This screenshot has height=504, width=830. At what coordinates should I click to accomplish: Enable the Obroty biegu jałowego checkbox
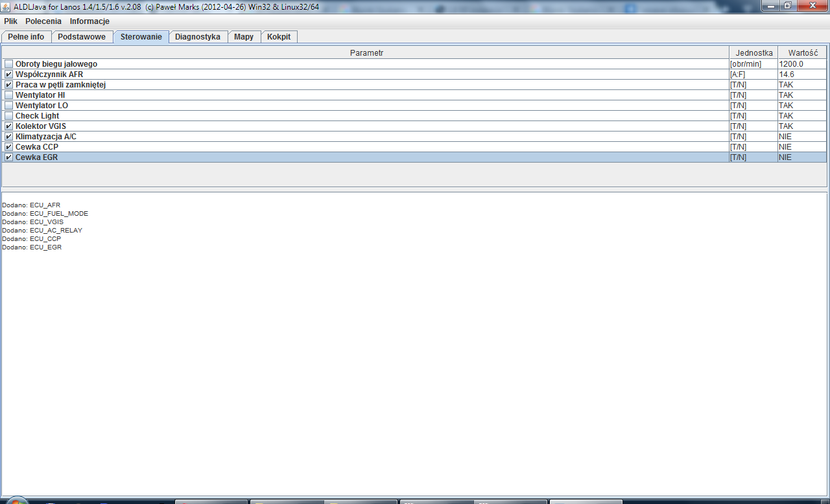(x=8, y=64)
